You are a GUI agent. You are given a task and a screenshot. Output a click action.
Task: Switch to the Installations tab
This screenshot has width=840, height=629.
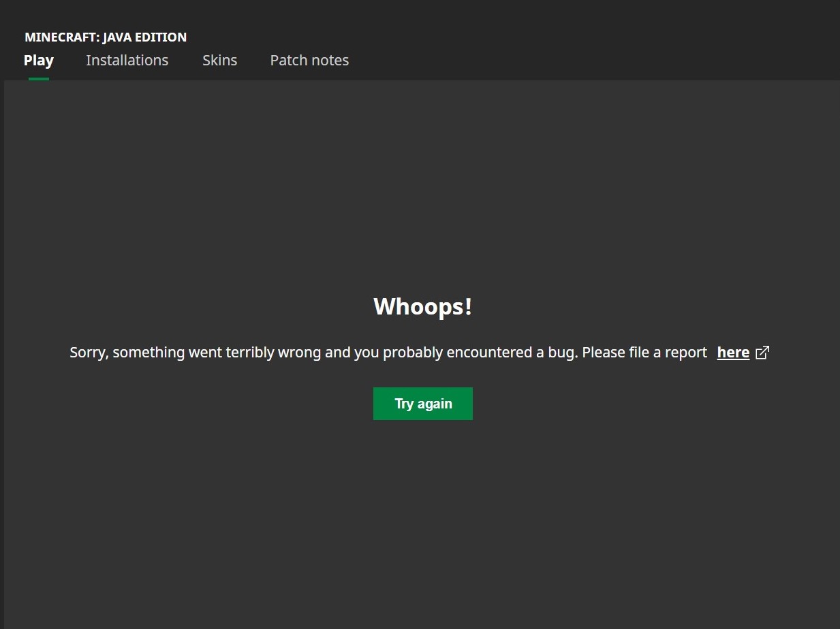click(127, 61)
